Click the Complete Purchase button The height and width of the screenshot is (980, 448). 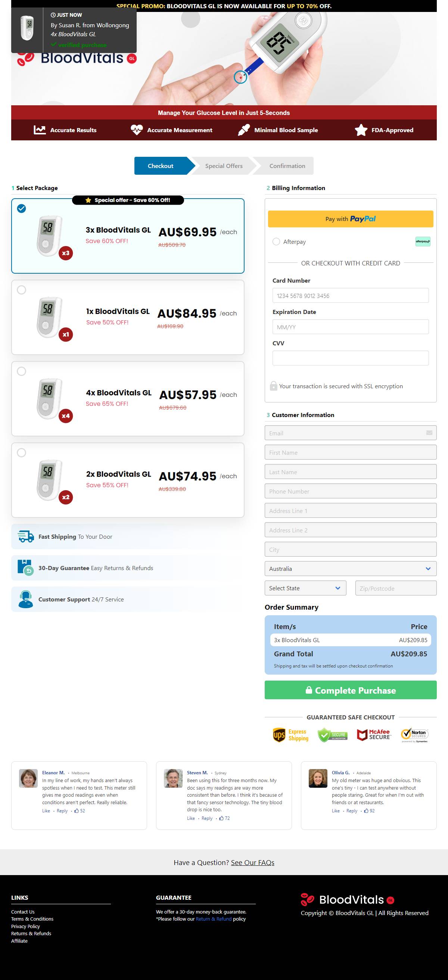click(350, 690)
